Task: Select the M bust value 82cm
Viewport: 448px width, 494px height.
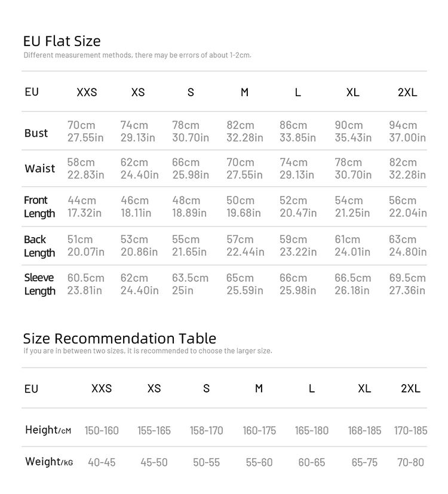Action: 240,125
